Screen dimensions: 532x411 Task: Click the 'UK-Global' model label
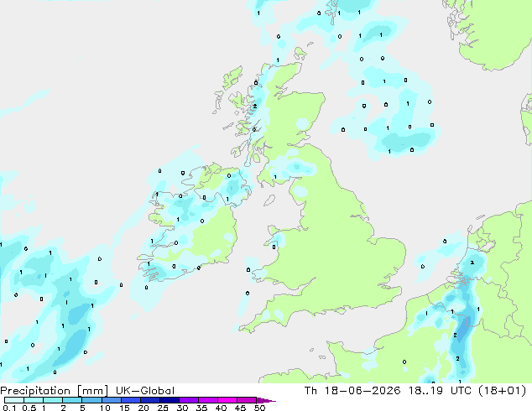(145, 391)
